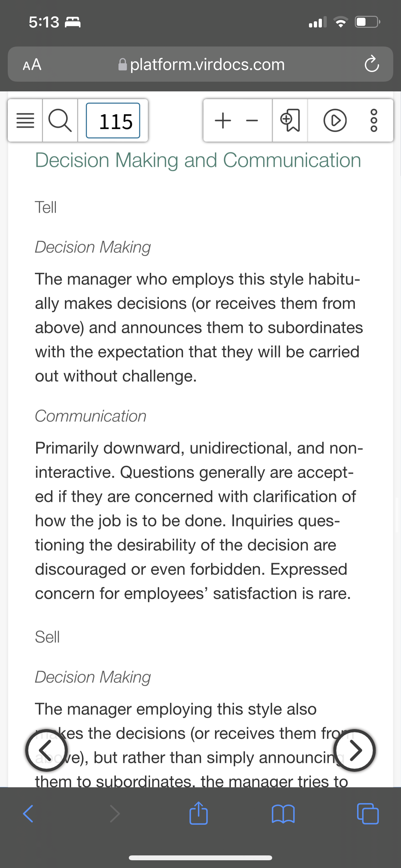
Task: Tap the Decision Making and Communication heading
Action: [198, 160]
